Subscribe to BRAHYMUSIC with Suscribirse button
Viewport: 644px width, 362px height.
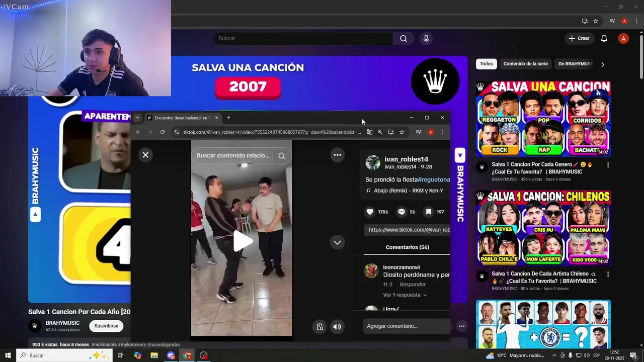[x=106, y=326]
